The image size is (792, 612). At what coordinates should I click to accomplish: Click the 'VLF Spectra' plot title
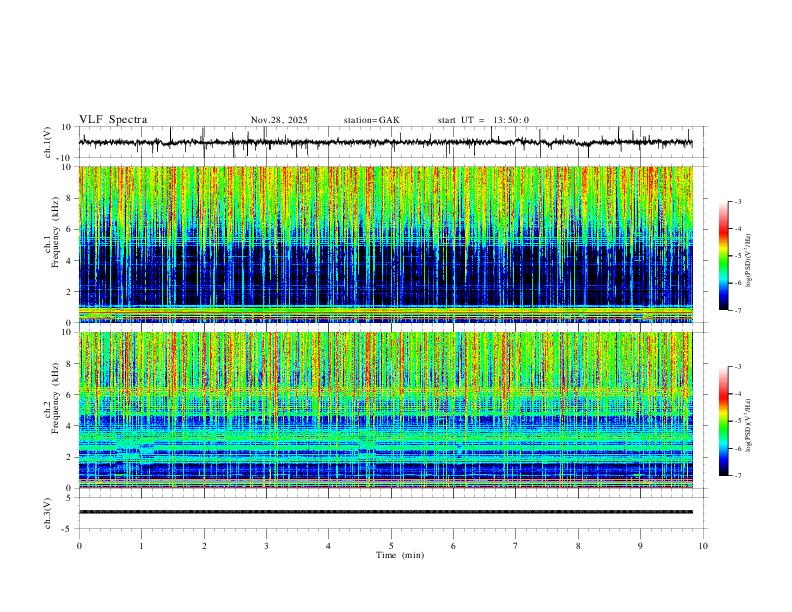pos(113,120)
